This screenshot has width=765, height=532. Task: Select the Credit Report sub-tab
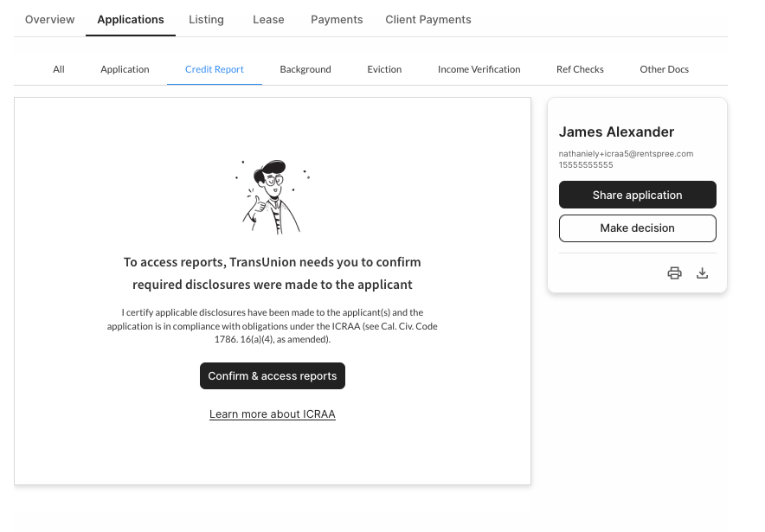pyautogui.click(x=215, y=69)
